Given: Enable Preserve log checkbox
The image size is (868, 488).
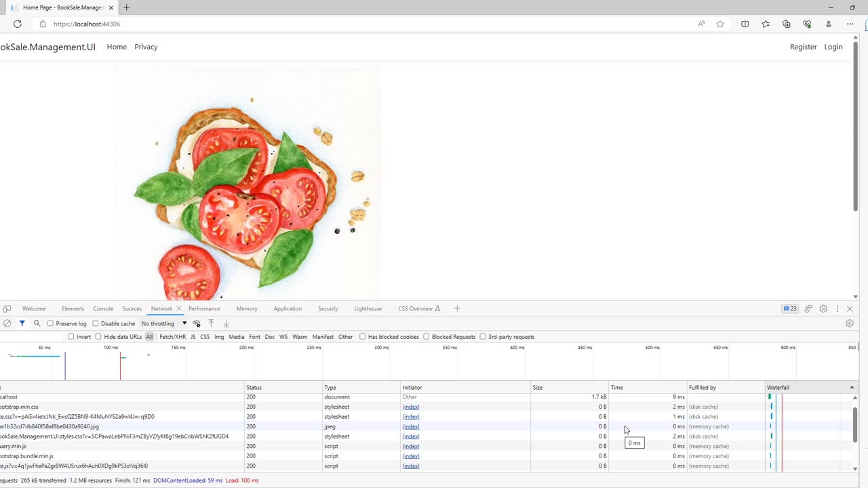Looking at the screenshot, I should [50, 323].
